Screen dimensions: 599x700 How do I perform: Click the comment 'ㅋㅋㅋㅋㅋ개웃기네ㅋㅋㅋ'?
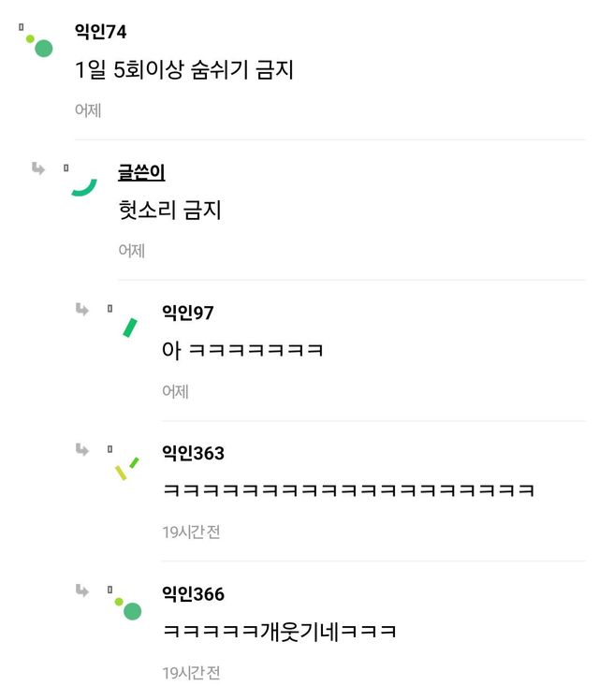pyautogui.click(x=280, y=632)
